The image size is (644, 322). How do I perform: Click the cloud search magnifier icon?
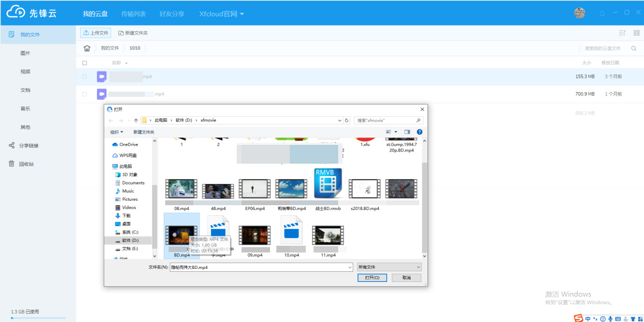(x=634, y=48)
